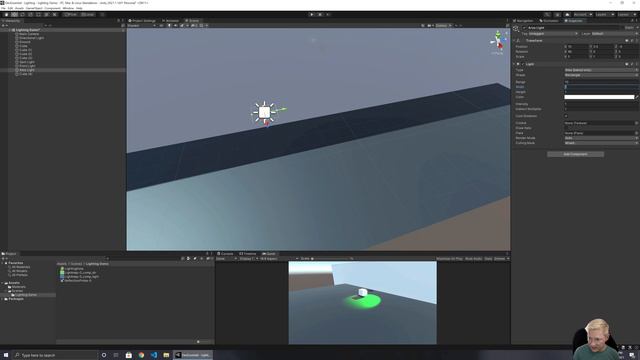Toggle scene effects icon in Scene toolbar
Viewport: 640px width, 360px height.
182,25
